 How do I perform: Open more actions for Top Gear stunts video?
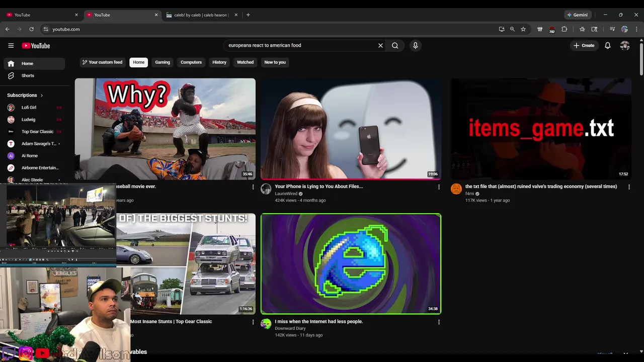click(x=253, y=322)
